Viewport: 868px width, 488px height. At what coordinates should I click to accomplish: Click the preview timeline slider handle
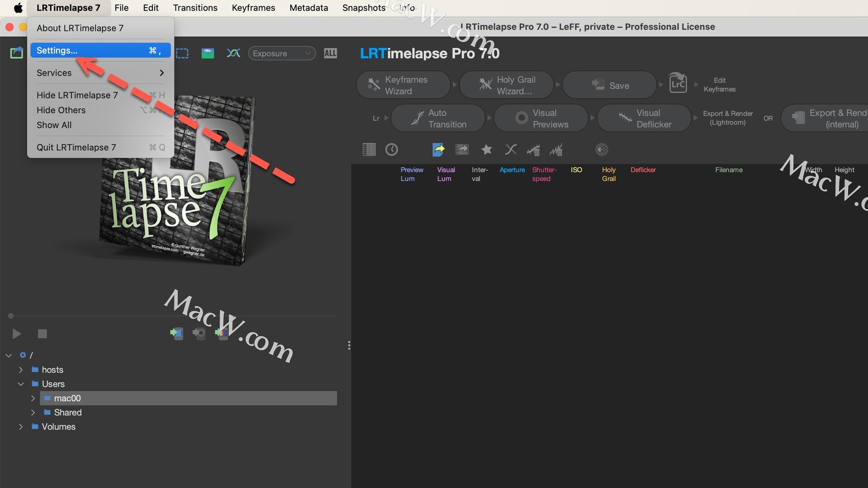pyautogui.click(x=11, y=316)
